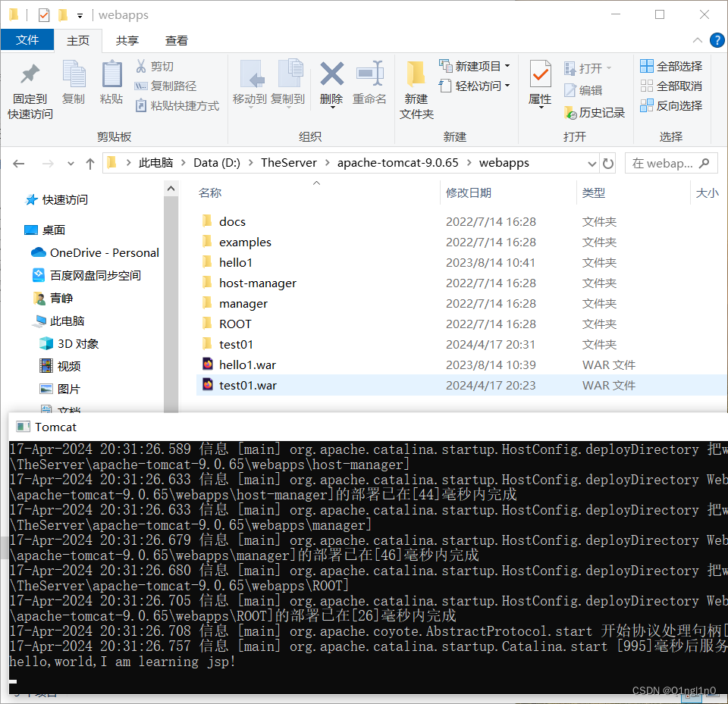
Task: Click Select None in the ribbon
Action: 670,86
